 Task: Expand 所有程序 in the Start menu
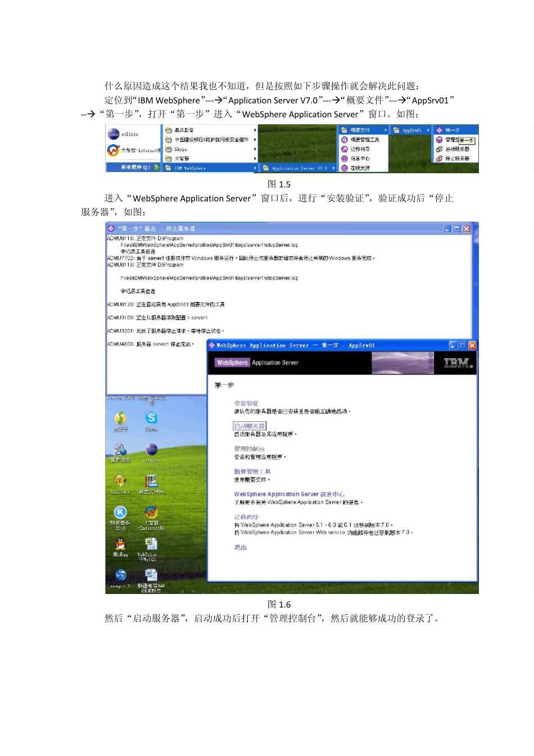click(135, 167)
